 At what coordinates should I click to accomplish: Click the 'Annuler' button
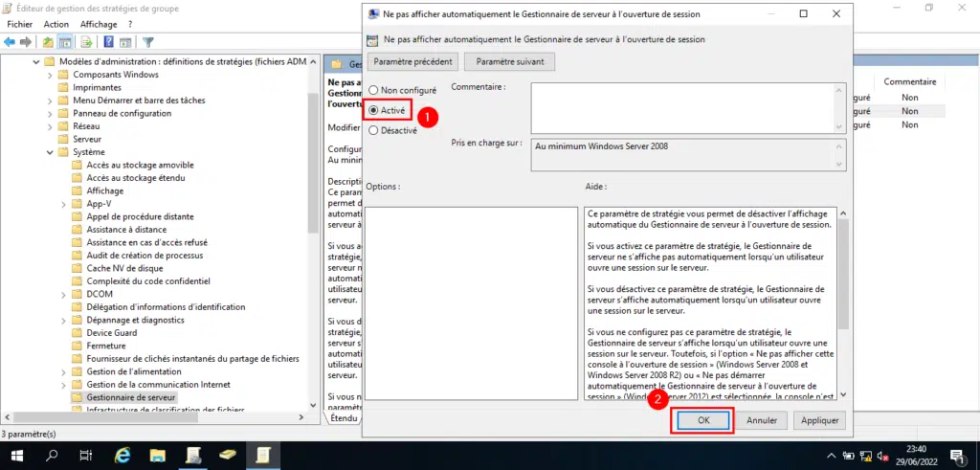click(762, 420)
